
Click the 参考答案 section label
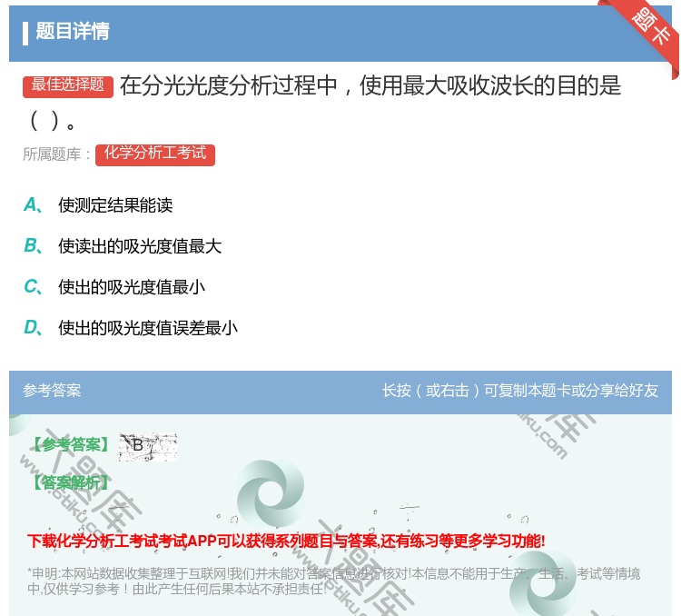point(52,391)
